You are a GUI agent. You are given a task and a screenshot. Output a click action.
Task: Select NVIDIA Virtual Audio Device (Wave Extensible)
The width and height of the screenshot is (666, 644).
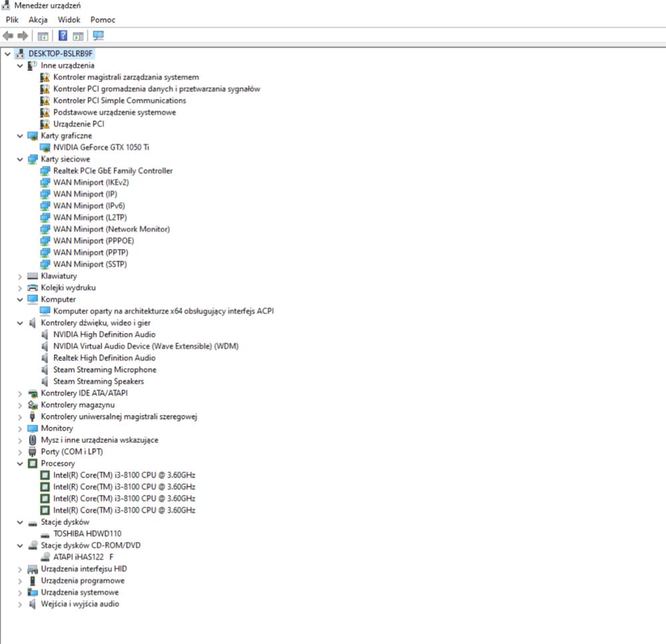146,346
